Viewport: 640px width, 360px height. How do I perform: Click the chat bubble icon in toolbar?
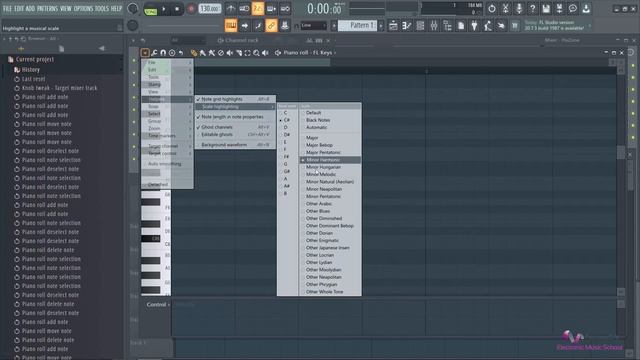point(573,9)
